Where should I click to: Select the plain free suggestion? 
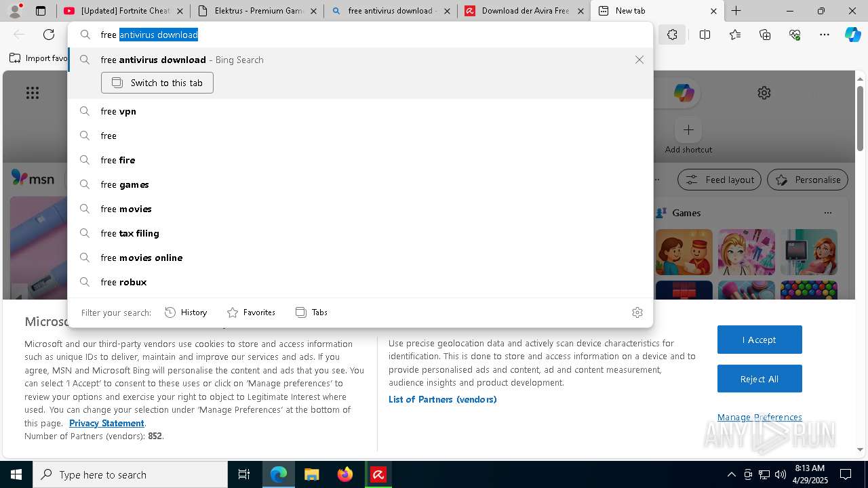(x=360, y=136)
